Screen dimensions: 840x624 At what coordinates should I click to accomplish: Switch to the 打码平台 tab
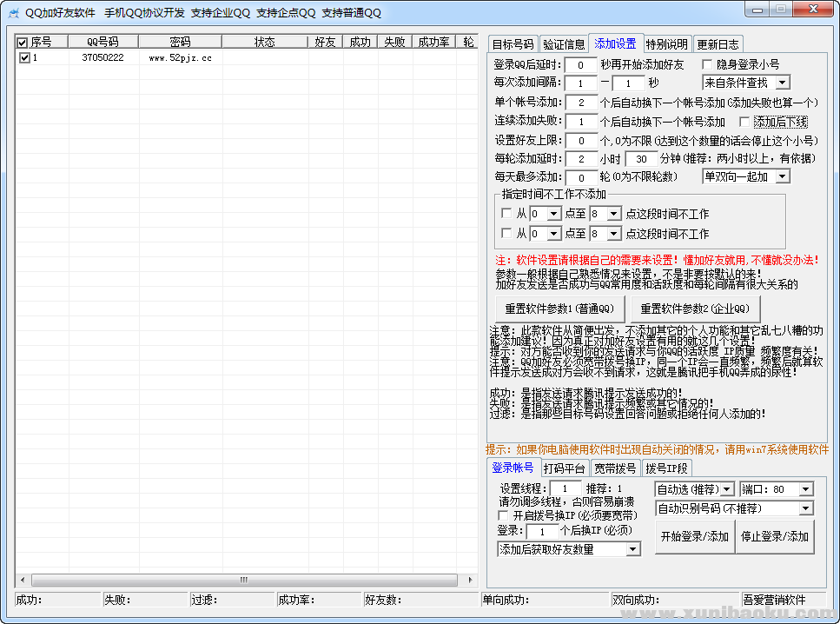click(x=564, y=468)
